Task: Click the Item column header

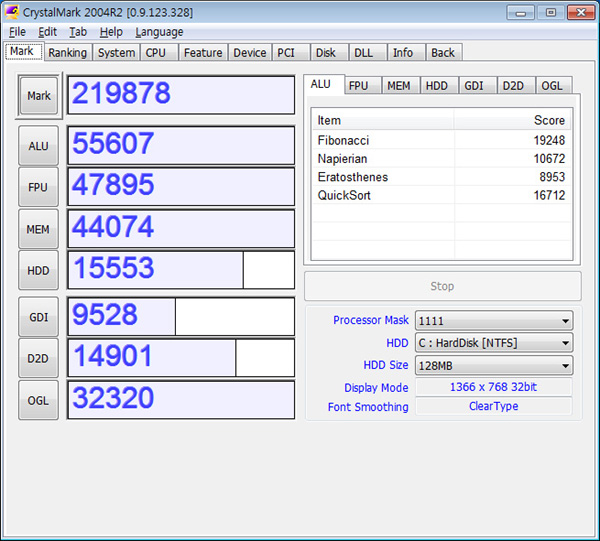Action: [x=383, y=120]
